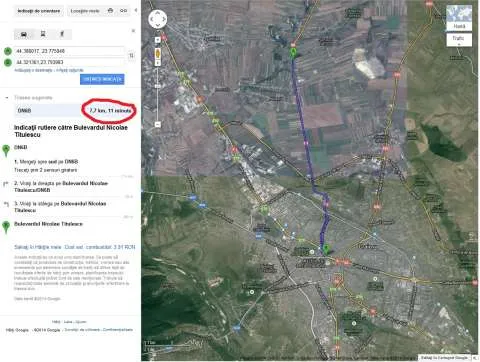Open the Trafic layer dropdown

(x=459, y=39)
